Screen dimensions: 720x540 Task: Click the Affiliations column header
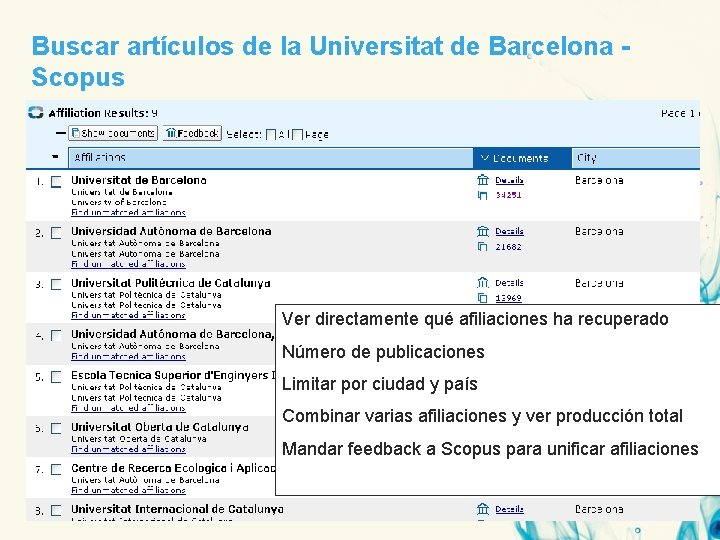pos(270,158)
